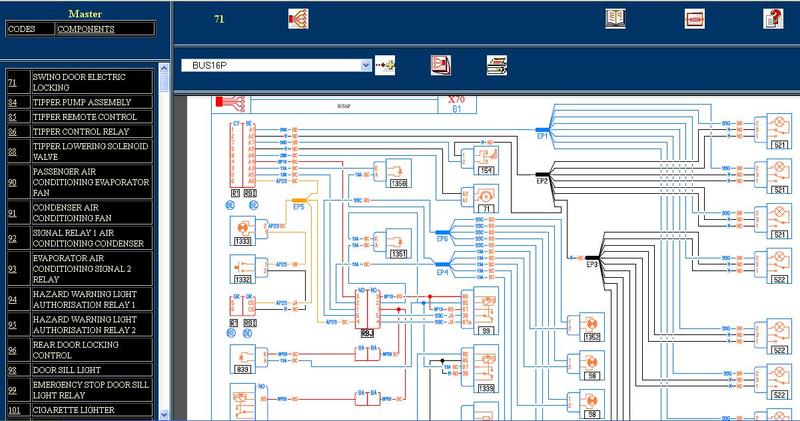Click the list lines icon in toolbar
The image size is (800, 421).
click(x=496, y=65)
